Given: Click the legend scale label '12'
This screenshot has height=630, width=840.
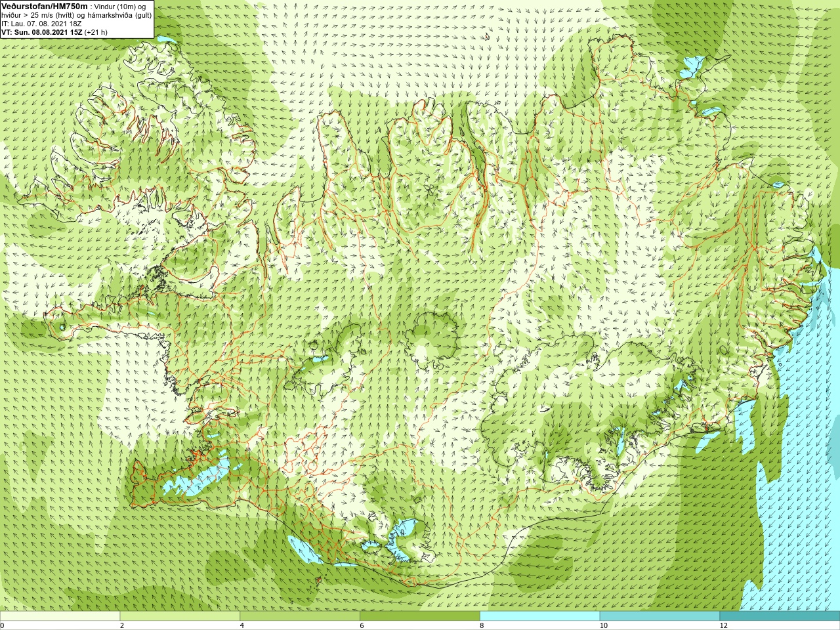Looking at the screenshot, I should click(724, 625).
